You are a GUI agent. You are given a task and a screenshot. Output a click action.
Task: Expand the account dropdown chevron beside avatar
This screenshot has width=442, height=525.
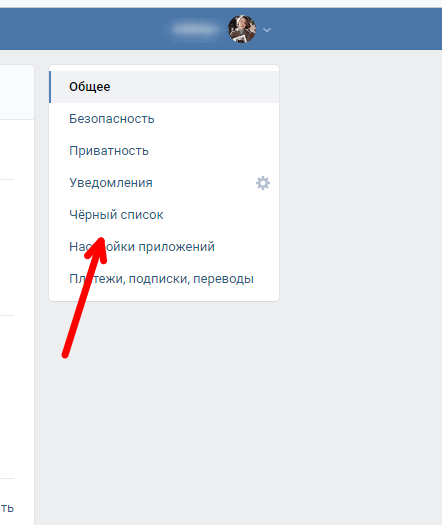pos(267,30)
